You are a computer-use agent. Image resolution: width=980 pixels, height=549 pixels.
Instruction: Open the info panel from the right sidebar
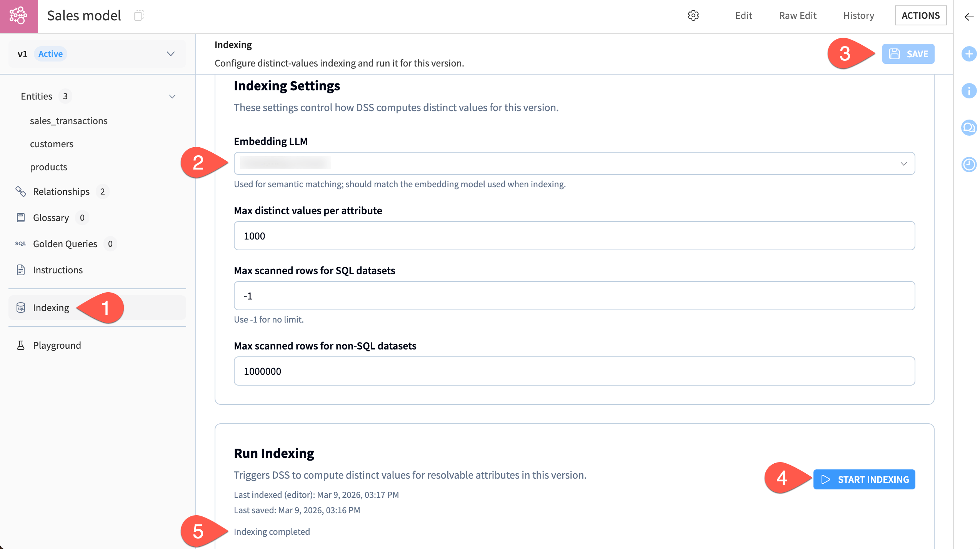pyautogui.click(x=969, y=91)
